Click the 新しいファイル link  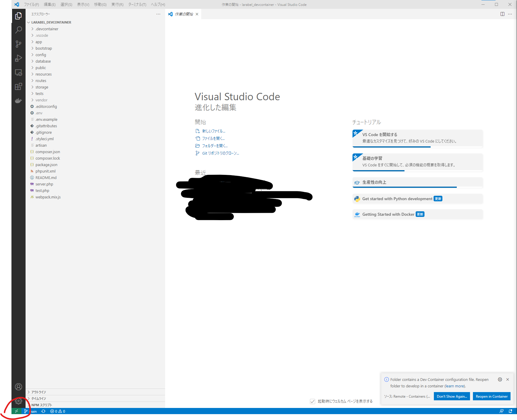tap(214, 131)
